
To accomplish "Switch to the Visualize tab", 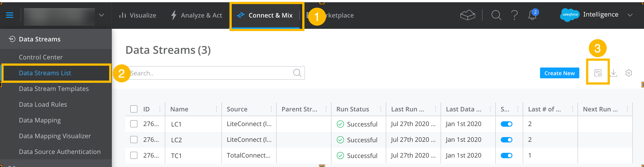I will [138, 15].
